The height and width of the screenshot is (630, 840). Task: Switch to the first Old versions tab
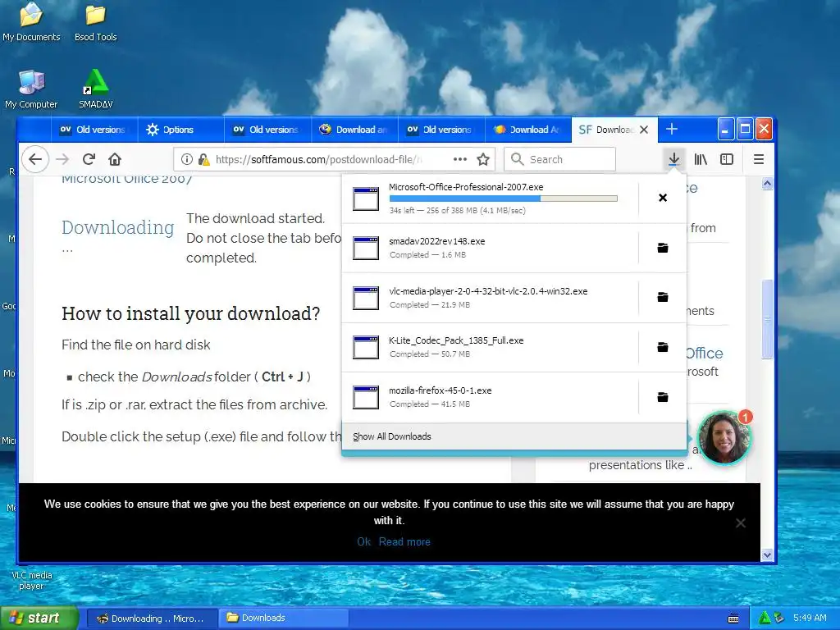[x=94, y=130]
